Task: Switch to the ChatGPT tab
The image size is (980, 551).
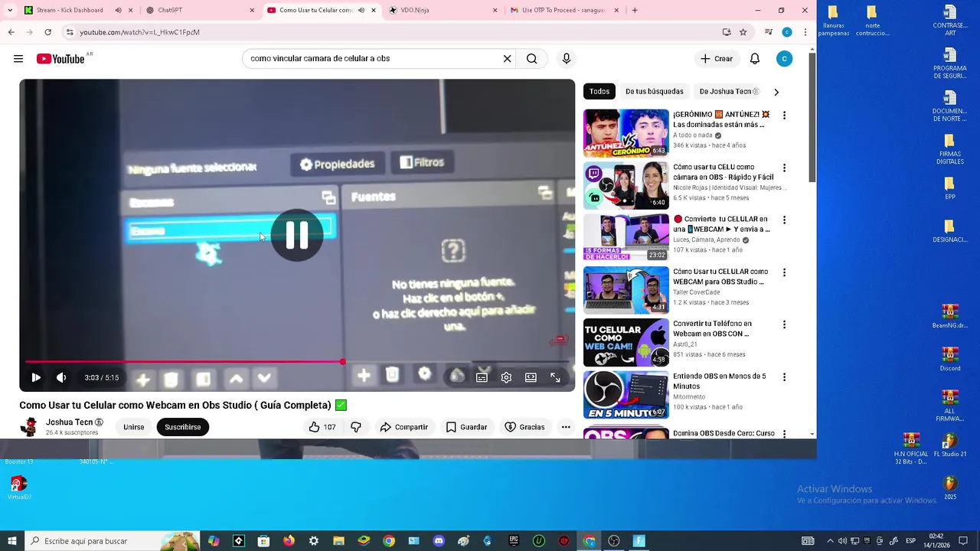Action: [199, 10]
